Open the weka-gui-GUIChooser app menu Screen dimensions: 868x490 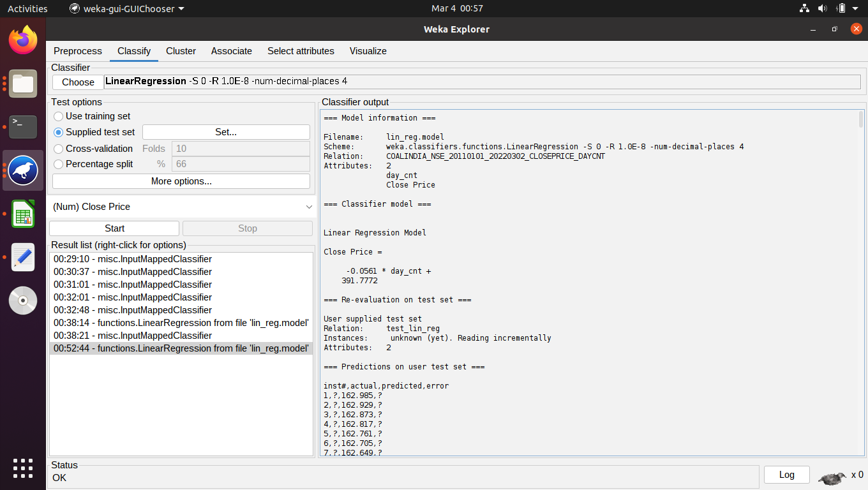coord(126,8)
